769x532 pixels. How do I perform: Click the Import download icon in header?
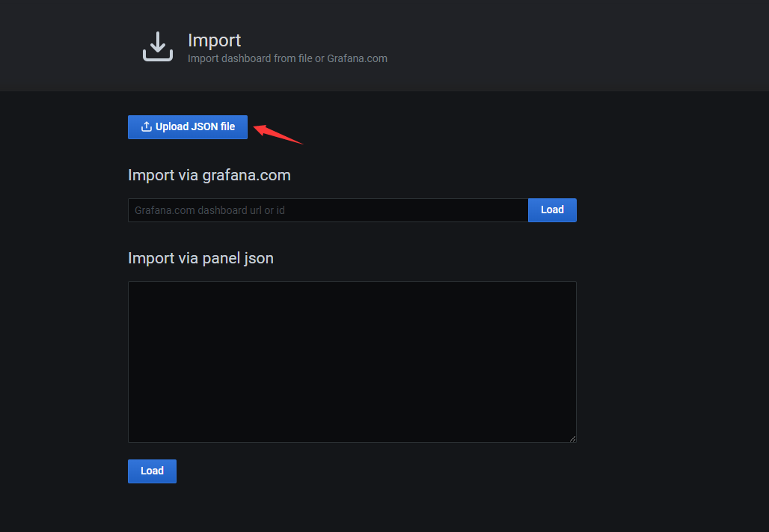click(x=158, y=46)
